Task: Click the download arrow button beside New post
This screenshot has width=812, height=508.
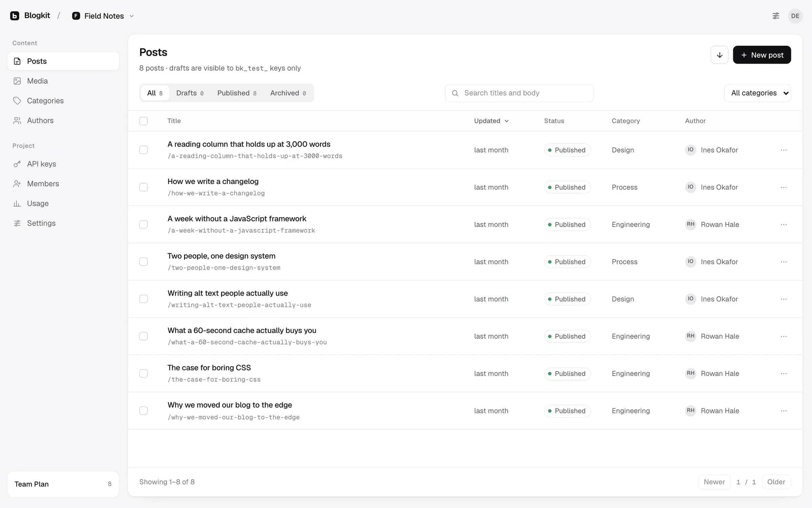Action: (x=719, y=55)
